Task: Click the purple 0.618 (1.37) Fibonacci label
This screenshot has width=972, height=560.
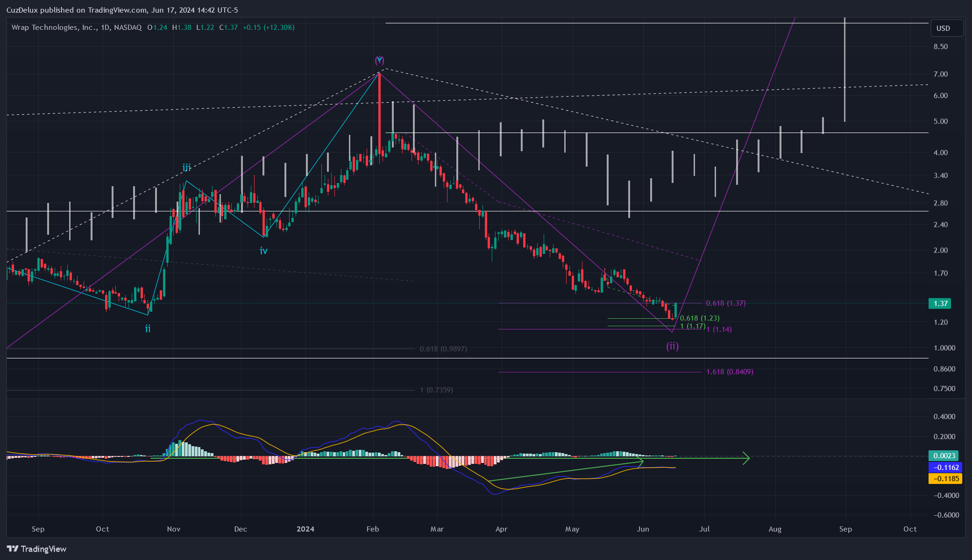Action: pos(726,303)
